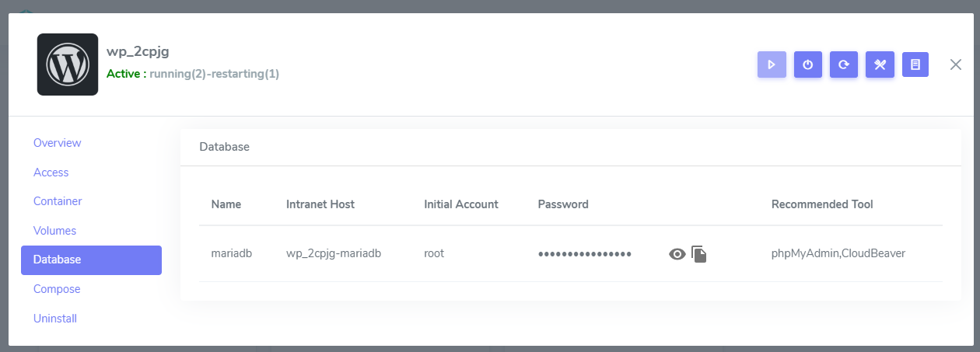Select the Volumes tab

[54, 231]
